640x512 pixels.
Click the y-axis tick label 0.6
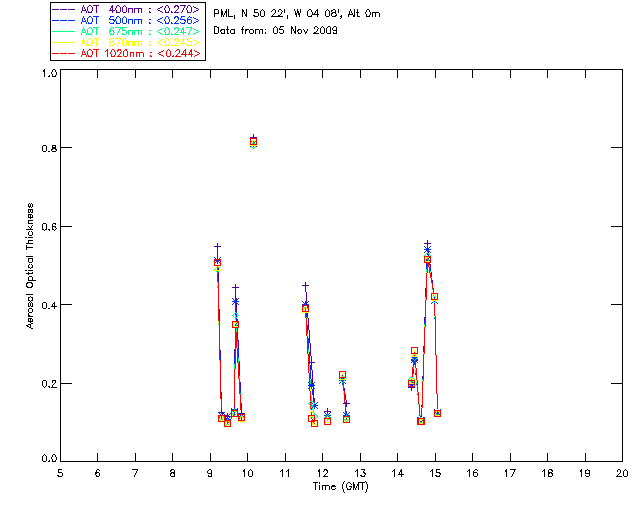(48, 227)
